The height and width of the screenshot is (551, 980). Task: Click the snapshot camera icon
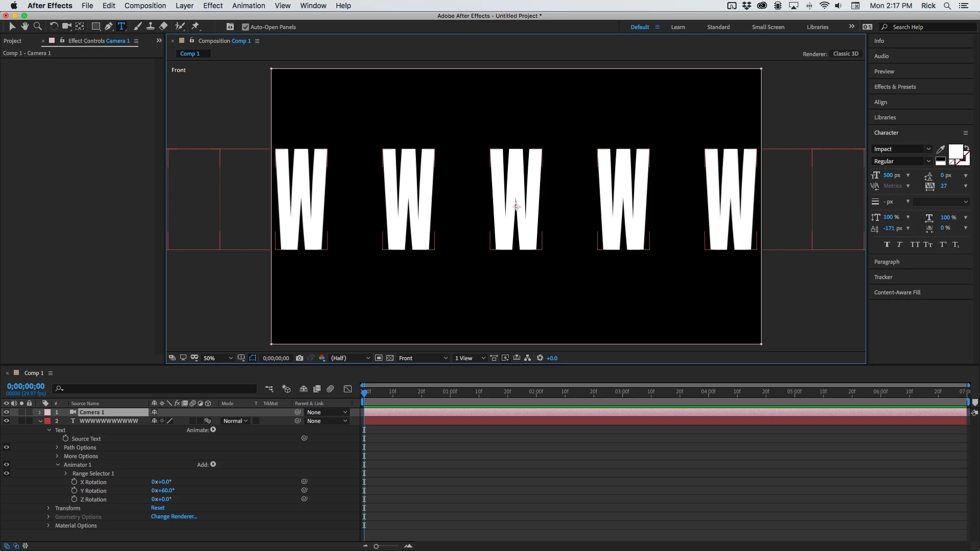(x=300, y=358)
